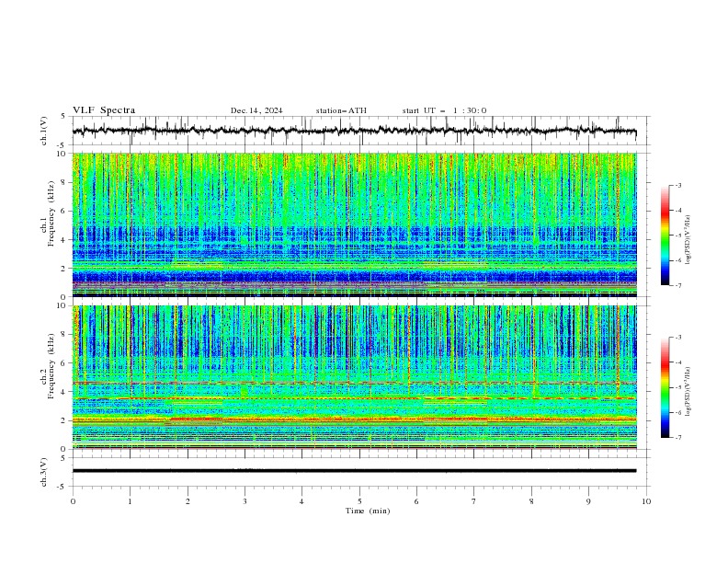Screen dimensions: 728x563
Task: Click the time axis tick '10'
Action: tap(646, 501)
